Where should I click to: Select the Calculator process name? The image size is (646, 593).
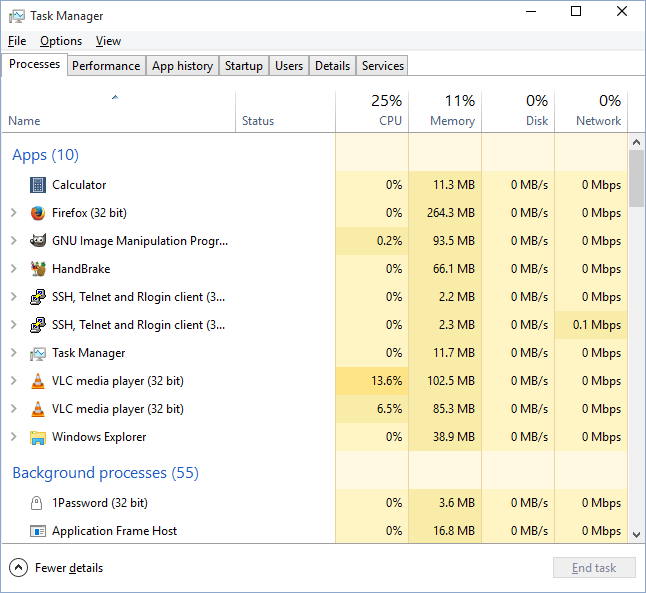(x=79, y=185)
